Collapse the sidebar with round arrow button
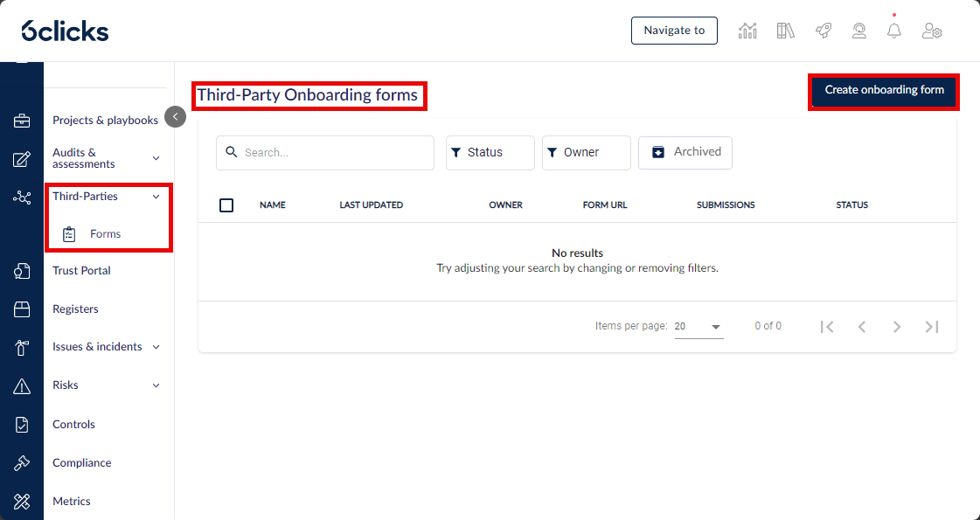Screen dimensions: 980x520 click(x=176, y=116)
